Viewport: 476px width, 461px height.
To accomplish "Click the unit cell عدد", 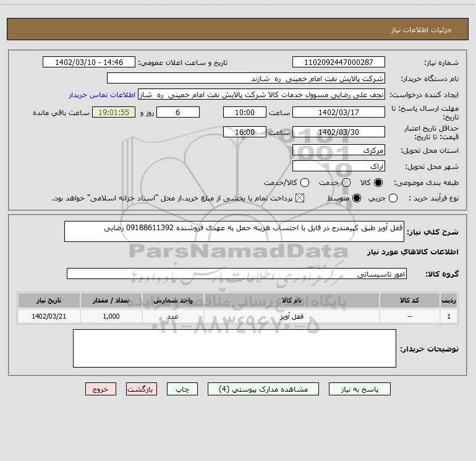I will point(172,316).
